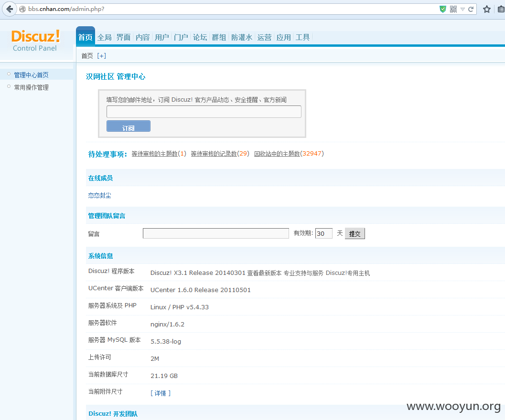Image resolution: width=505 pixels, height=420 pixels.
Task: Click the green shield security icon
Action: [443, 9]
